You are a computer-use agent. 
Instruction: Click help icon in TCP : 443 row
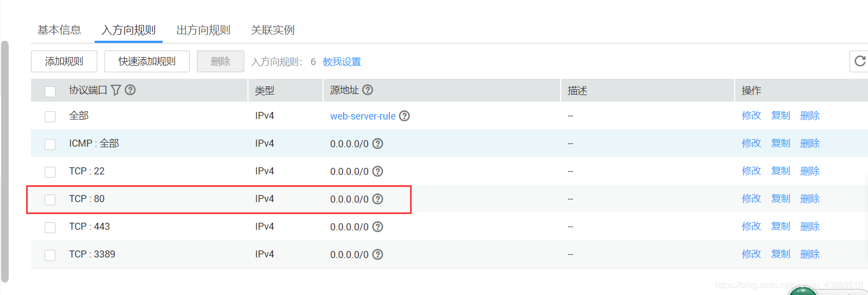click(x=377, y=227)
